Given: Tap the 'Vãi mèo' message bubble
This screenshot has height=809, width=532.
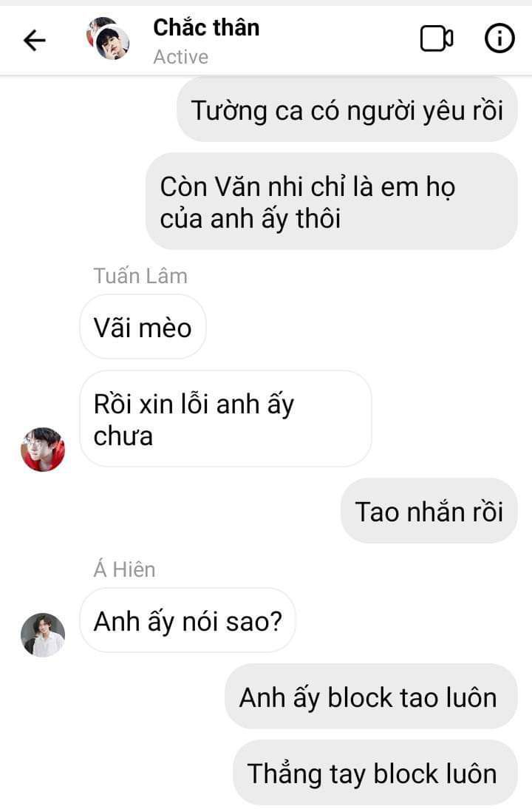Looking at the screenshot, I should 143,327.
